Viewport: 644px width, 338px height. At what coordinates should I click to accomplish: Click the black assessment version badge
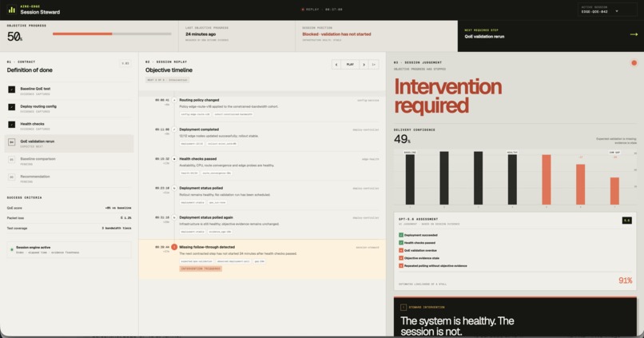click(x=626, y=221)
